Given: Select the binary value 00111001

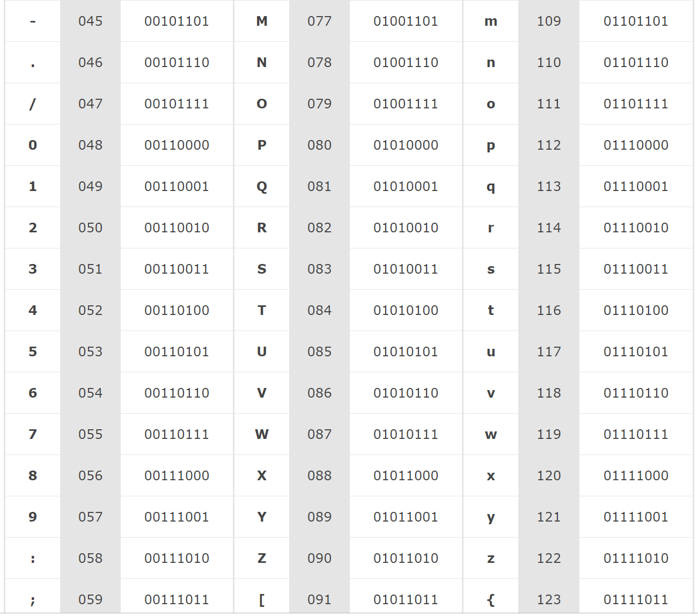Looking at the screenshot, I should 177,517.
